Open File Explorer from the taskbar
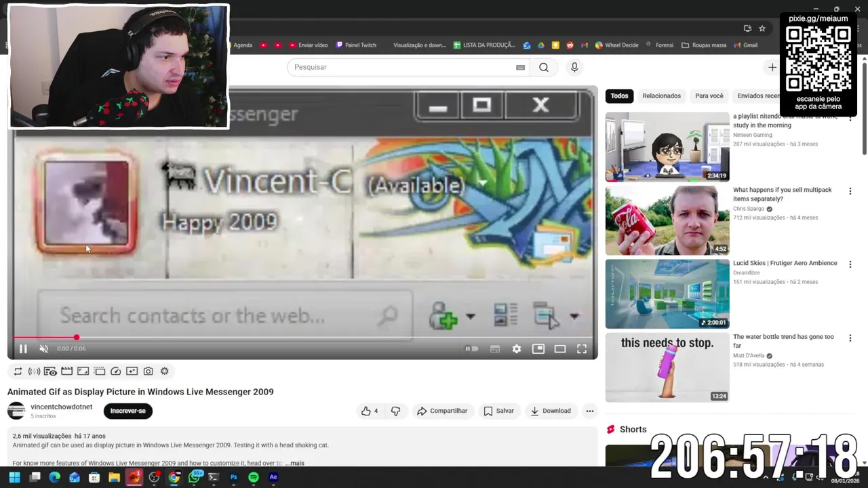Image resolution: width=868 pixels, height=488 pixels. (x=114, y=477)
